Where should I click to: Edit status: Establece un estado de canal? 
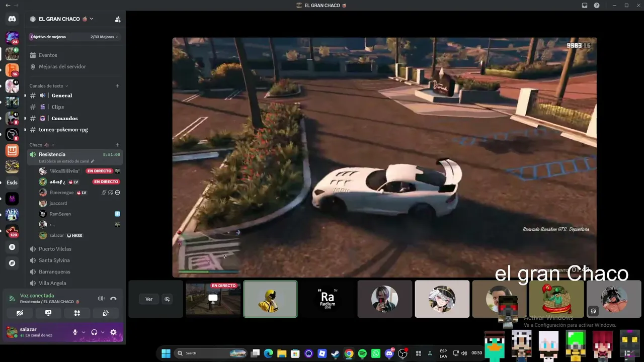66,161
